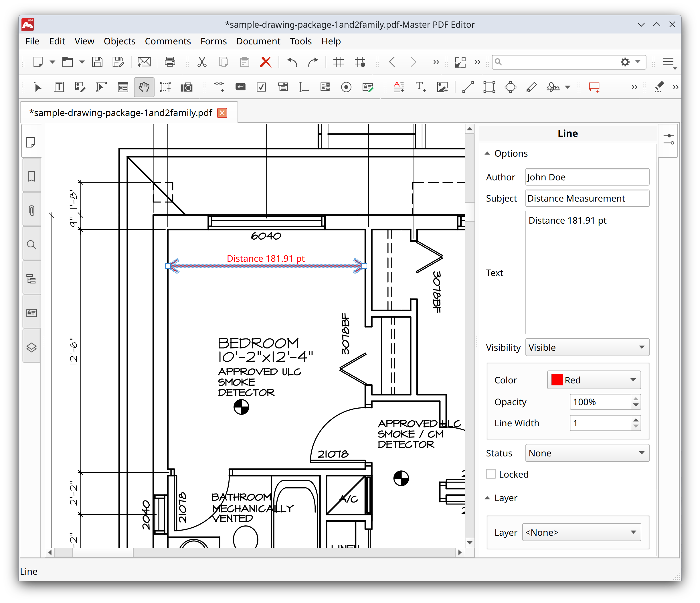The width and height of the screenshot is (700, 603).
Task: Click the red Delete X icon
Action: point(266,62)
